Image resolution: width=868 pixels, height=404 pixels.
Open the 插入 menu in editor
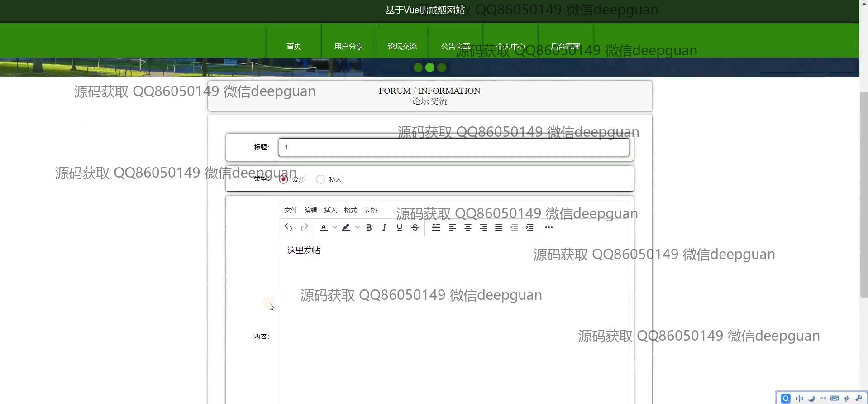click(330, 210)
